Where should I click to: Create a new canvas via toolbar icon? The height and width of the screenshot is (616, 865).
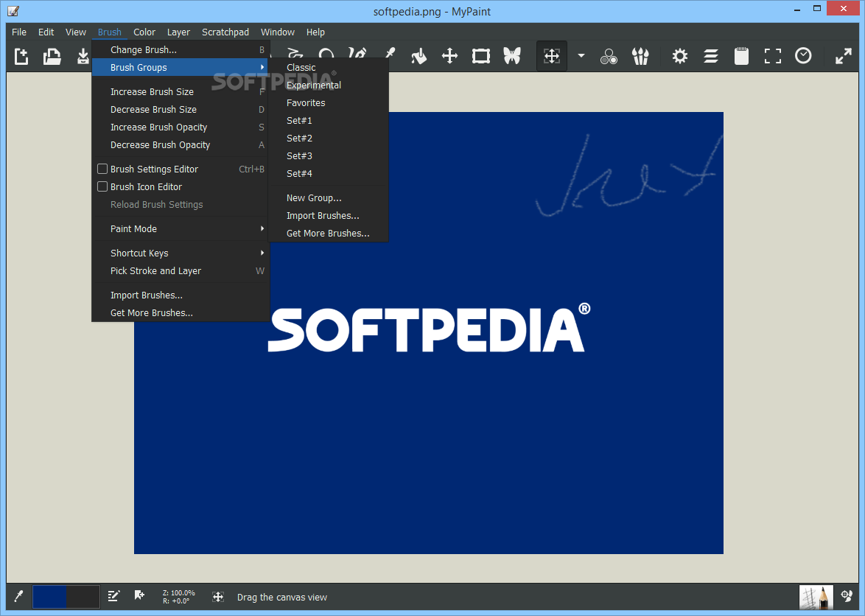click(21, 56)
